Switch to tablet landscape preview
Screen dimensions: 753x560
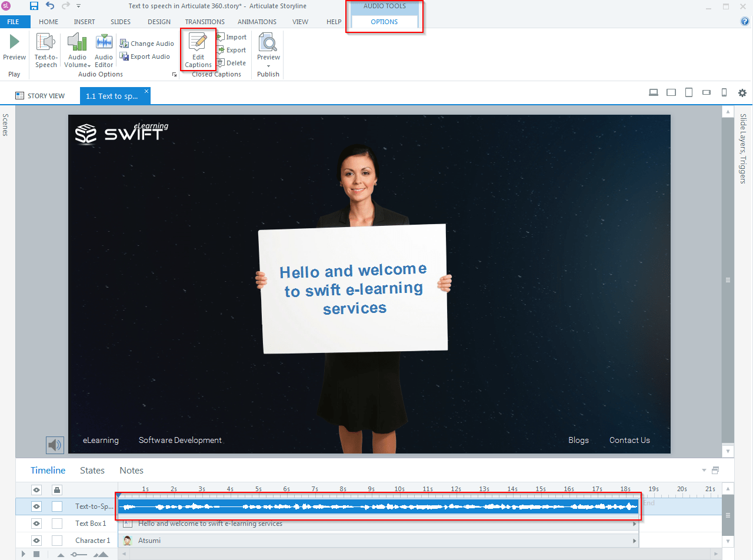click(671, 92)
